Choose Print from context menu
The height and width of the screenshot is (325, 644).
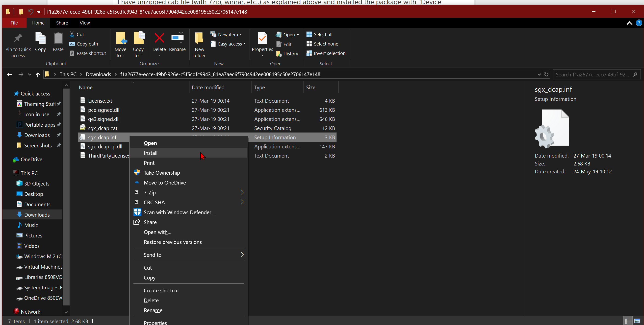coord(189,163)
